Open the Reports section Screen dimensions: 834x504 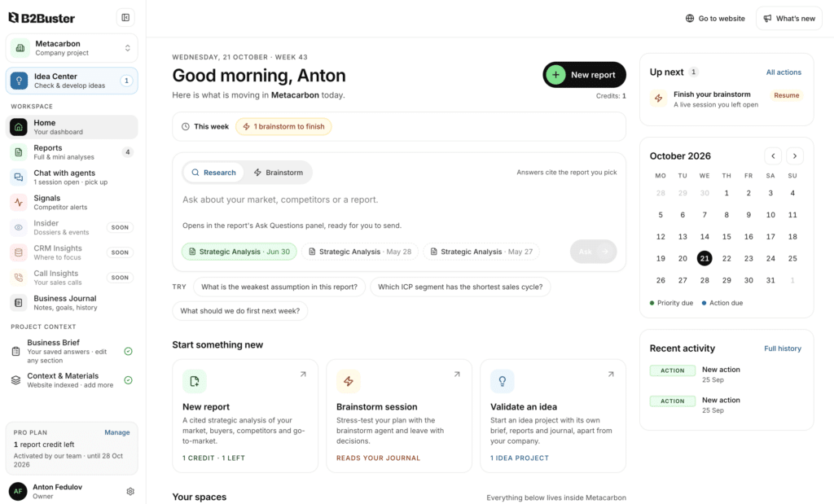(72, 152)
